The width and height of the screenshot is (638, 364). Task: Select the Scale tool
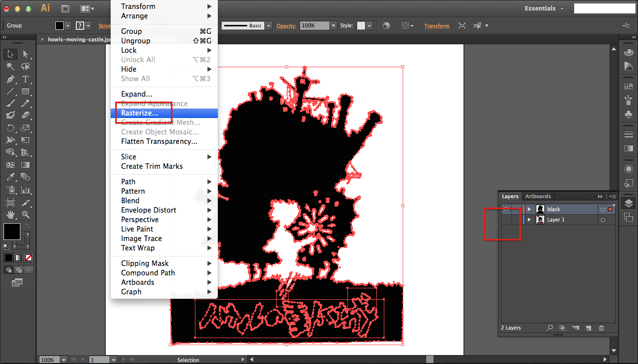click(25, 128)
